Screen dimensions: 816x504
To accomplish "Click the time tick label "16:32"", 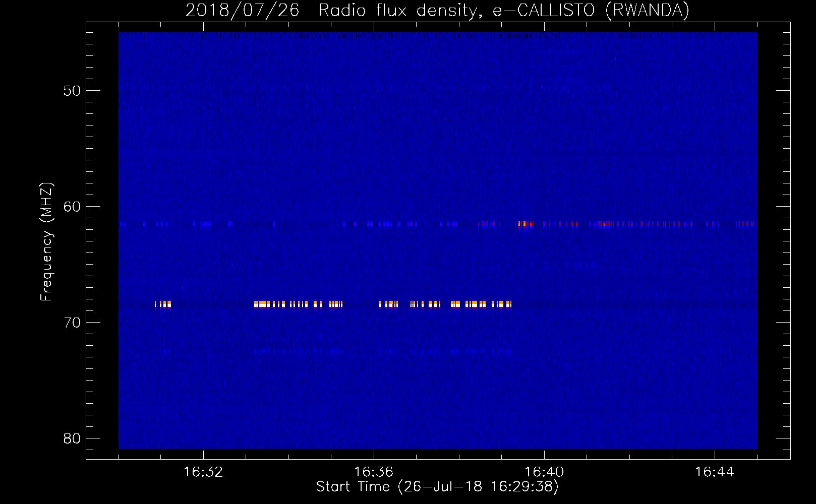I will tap(203, 472).
